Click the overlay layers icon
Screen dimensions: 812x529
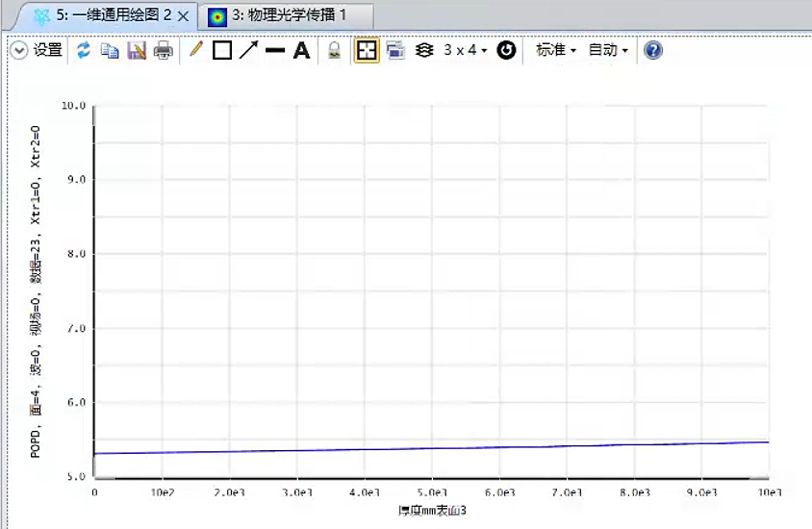coord(424,50)
